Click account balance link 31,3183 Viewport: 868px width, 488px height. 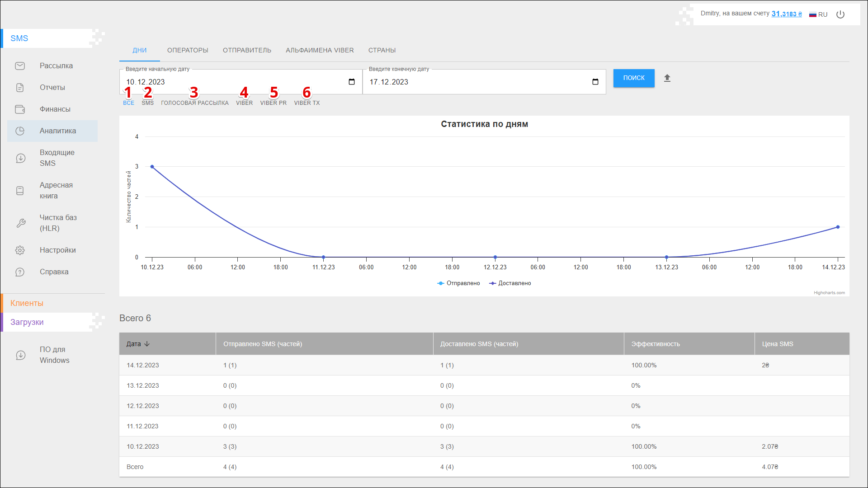click(786, 14)
